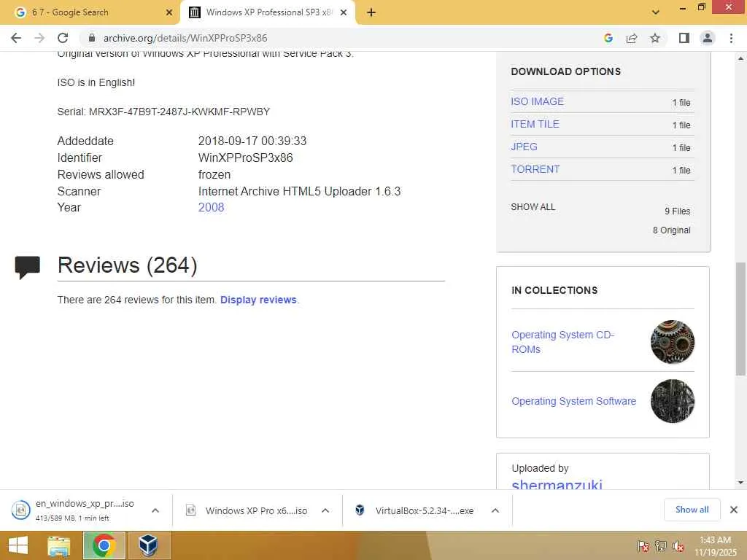Image resolution: width=747 pixels, height=560 pixels.
Task: Close the downloads bar
Action: [734, 510]
